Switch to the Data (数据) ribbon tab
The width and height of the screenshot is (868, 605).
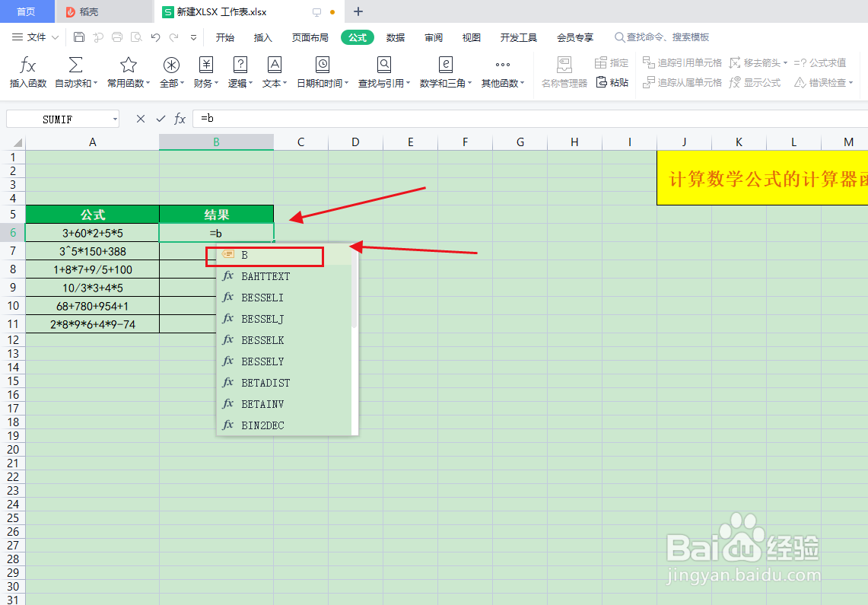(x=396, y=37)
